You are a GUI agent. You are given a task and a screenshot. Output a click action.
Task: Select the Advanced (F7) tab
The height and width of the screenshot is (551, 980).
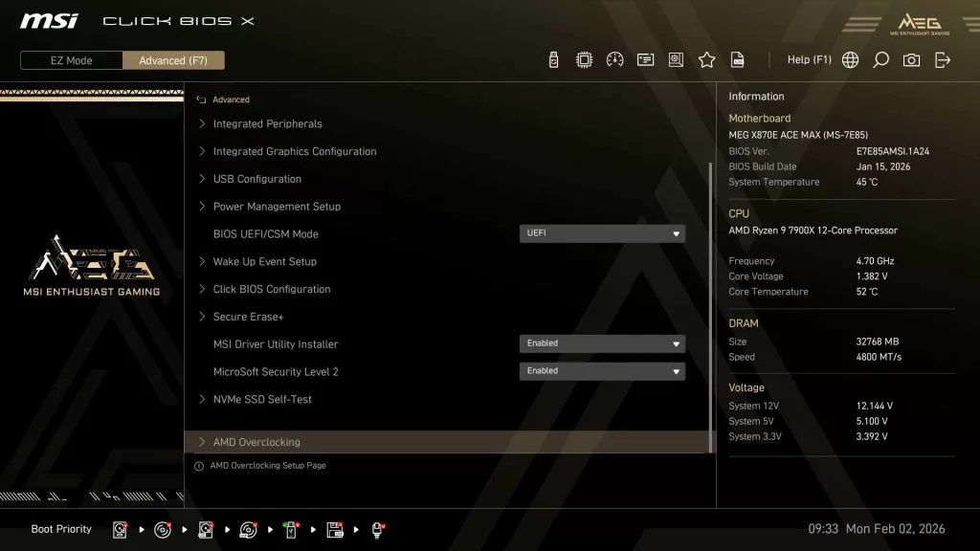click(173, 59)
